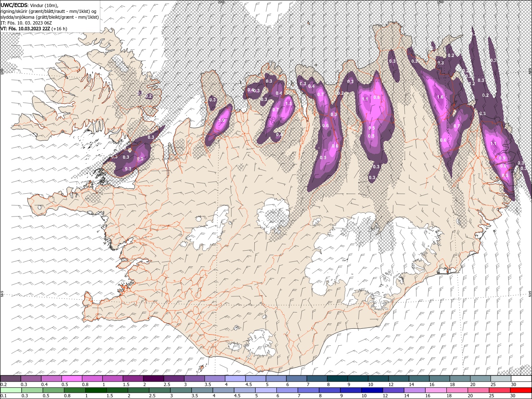The image size is (532, 399).
Task: Click the UWC/ECDS title text
Action: pyautogui.click(x=14, y=5)
